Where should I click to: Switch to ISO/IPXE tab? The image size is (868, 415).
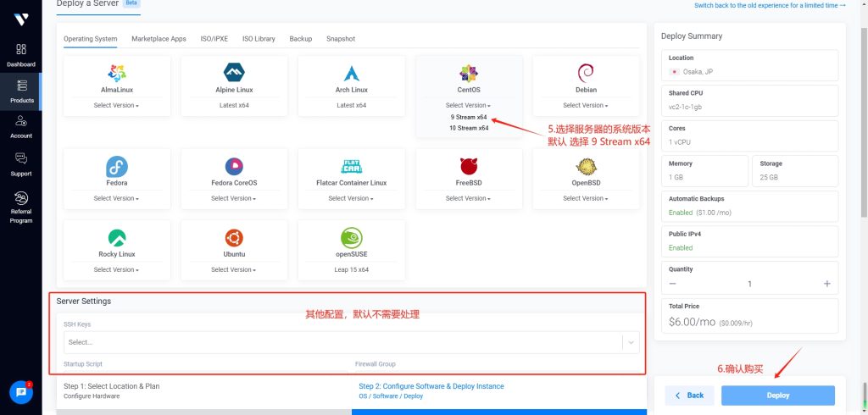coord(214,39)
